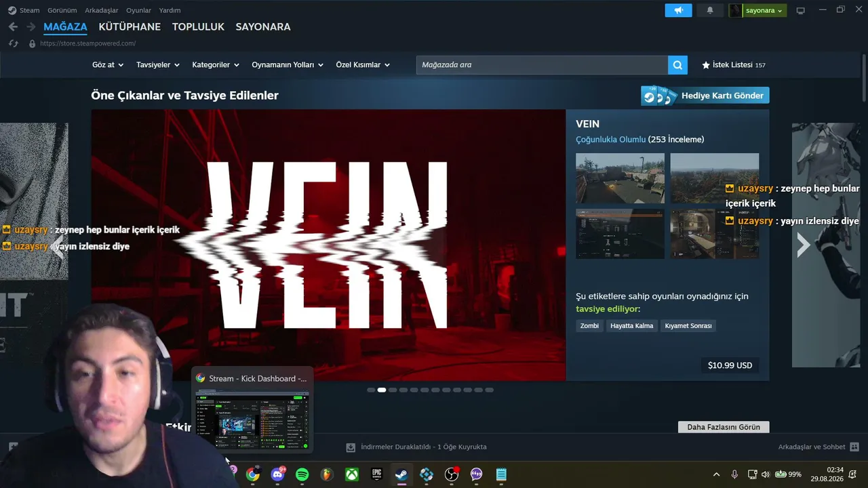Open İstek Listesi wishlist link
Viewport: 868px width, 488px height.
[x=733, y=65]
